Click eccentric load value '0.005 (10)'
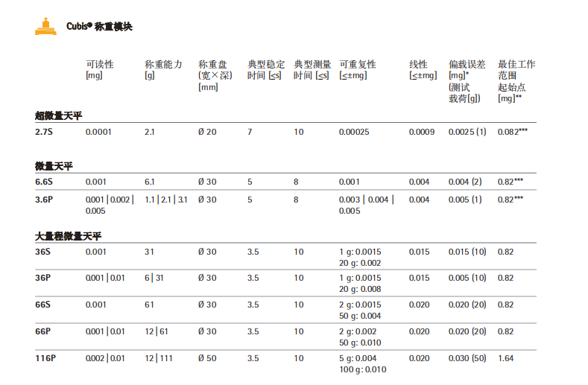 pyautogui.click(x=467, y=279)
